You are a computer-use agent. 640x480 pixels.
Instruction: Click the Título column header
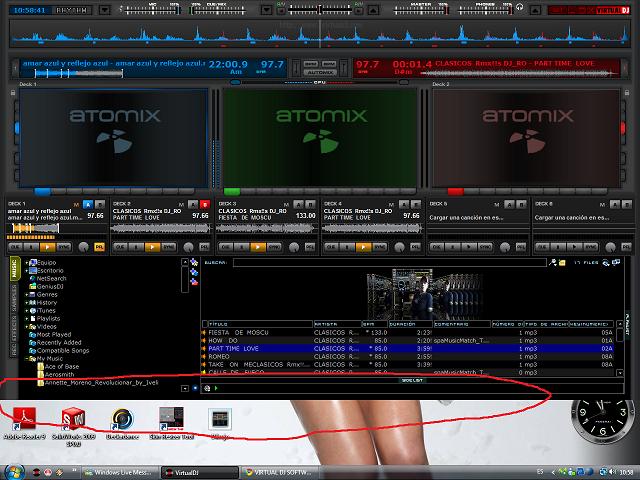pyautogui.click(x=260, y=324)
